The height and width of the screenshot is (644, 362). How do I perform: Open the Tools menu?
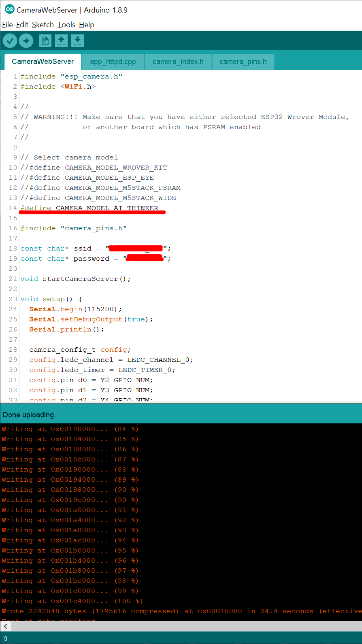coord(66,25)
